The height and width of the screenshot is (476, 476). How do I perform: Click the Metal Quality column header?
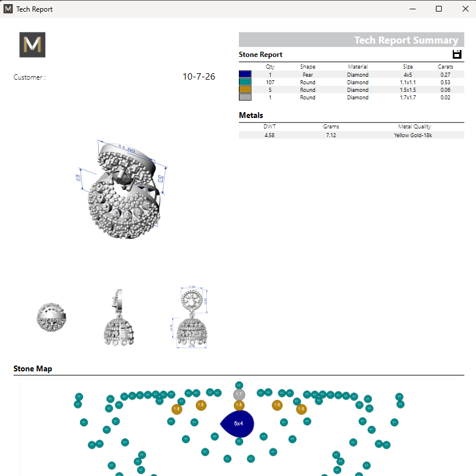(x=414, y=127)
